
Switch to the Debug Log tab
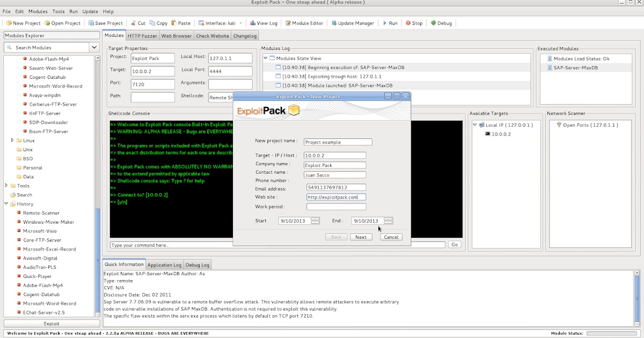[x=197, y=265]
